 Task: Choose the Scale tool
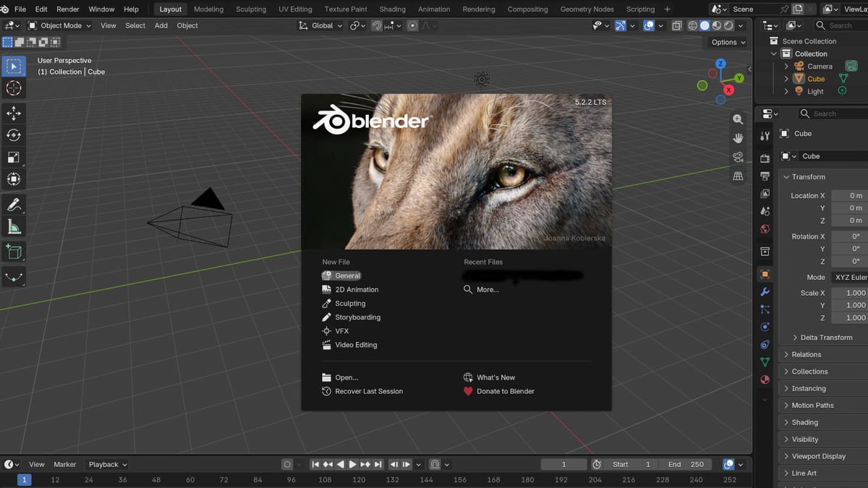[x=14, y=157]
